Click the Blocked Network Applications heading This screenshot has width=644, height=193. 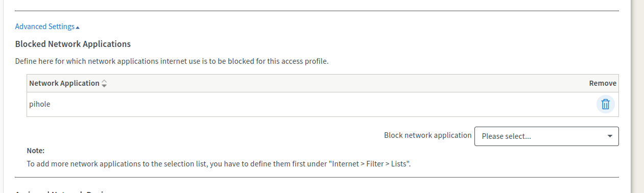tap(73, 44)
